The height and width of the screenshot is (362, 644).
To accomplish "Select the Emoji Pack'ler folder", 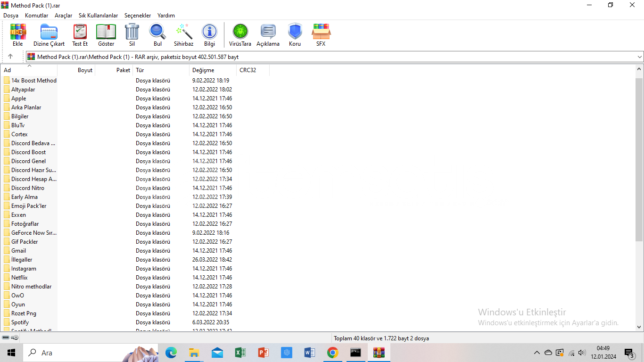I will (29, 206).
